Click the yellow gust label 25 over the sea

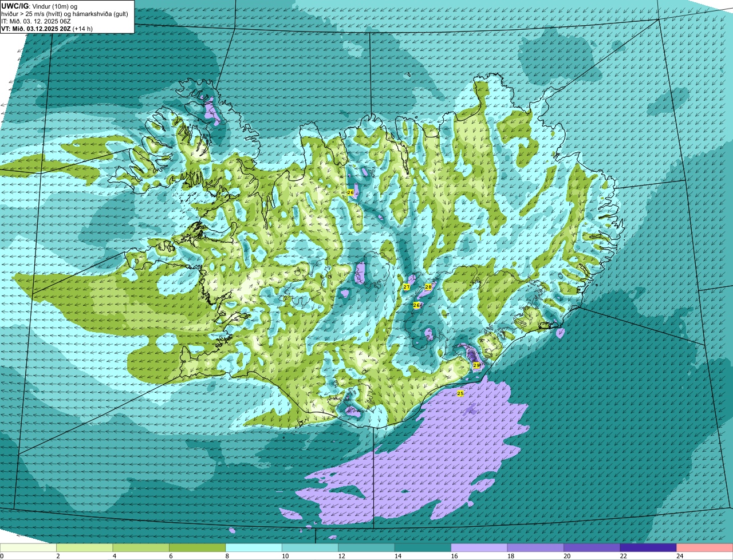coord(460,393)
